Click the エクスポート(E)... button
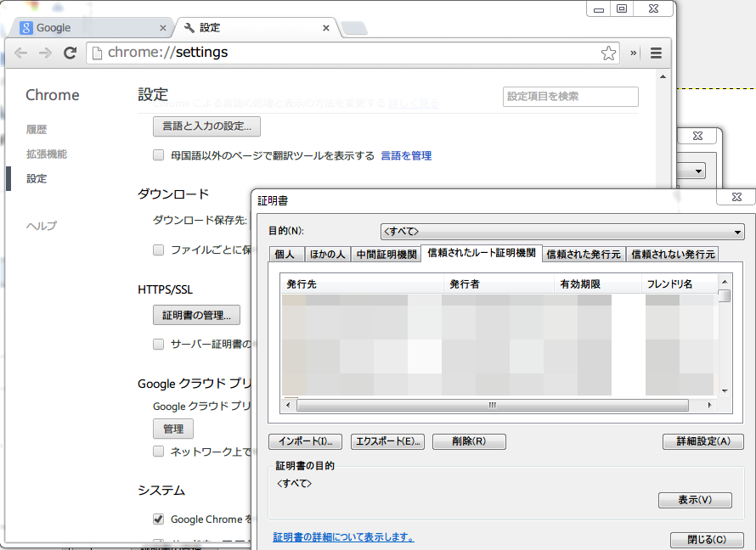This screenshot has height=550, width=756. point(387,441)
